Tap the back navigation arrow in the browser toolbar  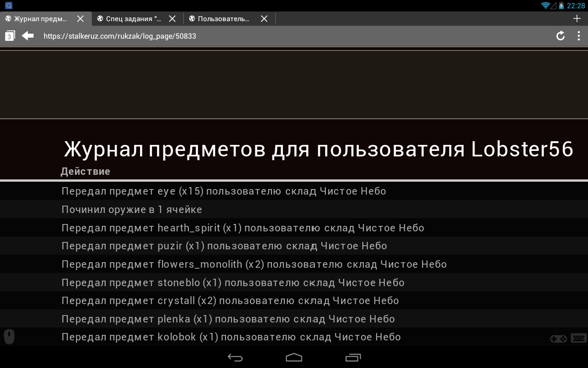click(x=27, y=35)
